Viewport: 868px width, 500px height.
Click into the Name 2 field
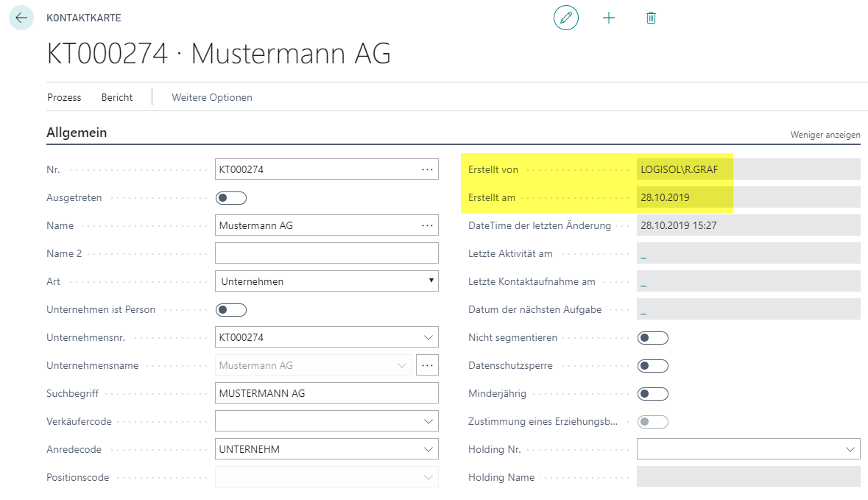click(327, 253)
